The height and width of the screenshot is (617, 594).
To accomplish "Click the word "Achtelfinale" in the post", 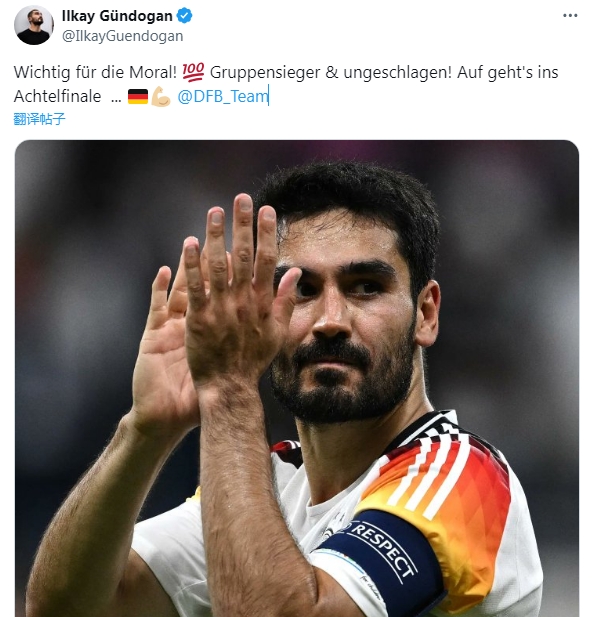I will click(57, 96).
